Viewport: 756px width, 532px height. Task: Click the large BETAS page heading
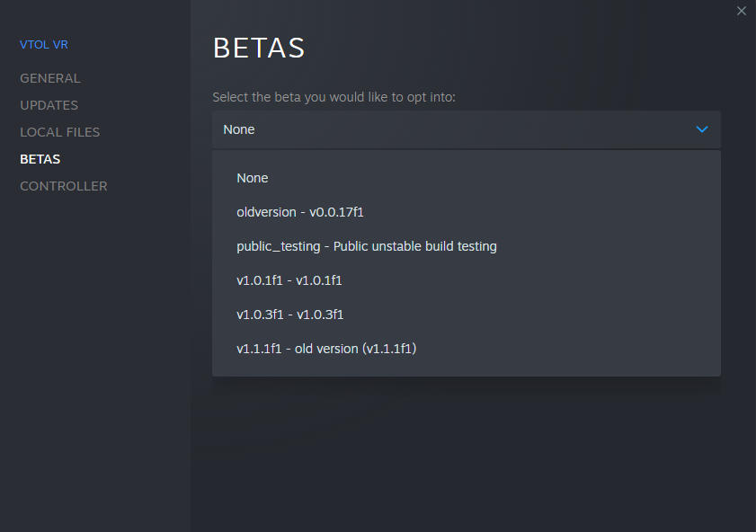coord(259,49)
